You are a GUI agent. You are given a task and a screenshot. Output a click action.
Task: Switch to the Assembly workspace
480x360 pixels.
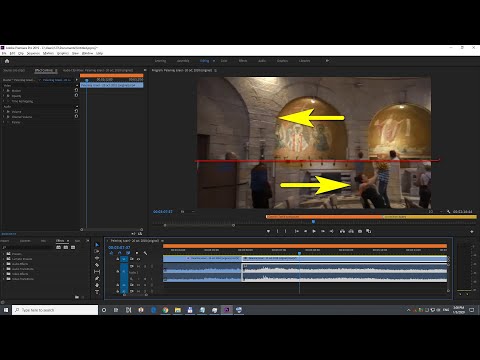183,61
